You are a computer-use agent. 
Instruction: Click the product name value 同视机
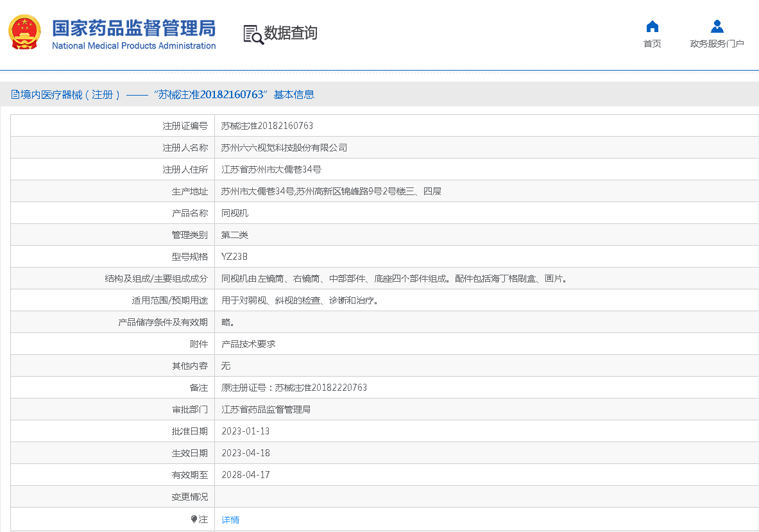pyautogui.click(x=235, y=213)
